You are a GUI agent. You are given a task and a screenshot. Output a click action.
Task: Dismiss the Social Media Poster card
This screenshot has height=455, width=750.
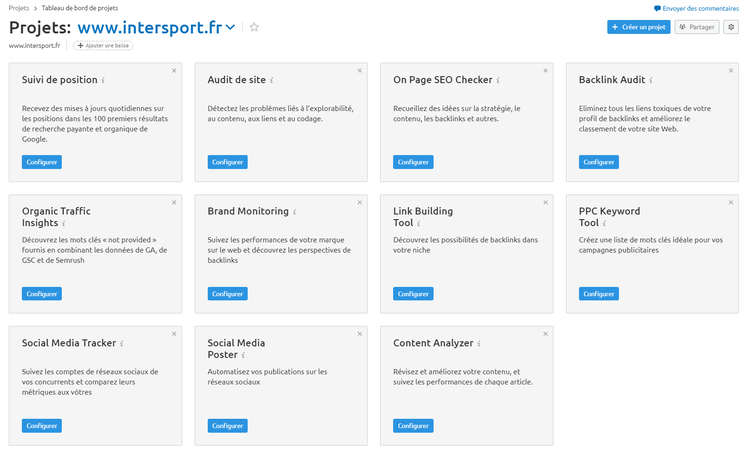[360, 334]
